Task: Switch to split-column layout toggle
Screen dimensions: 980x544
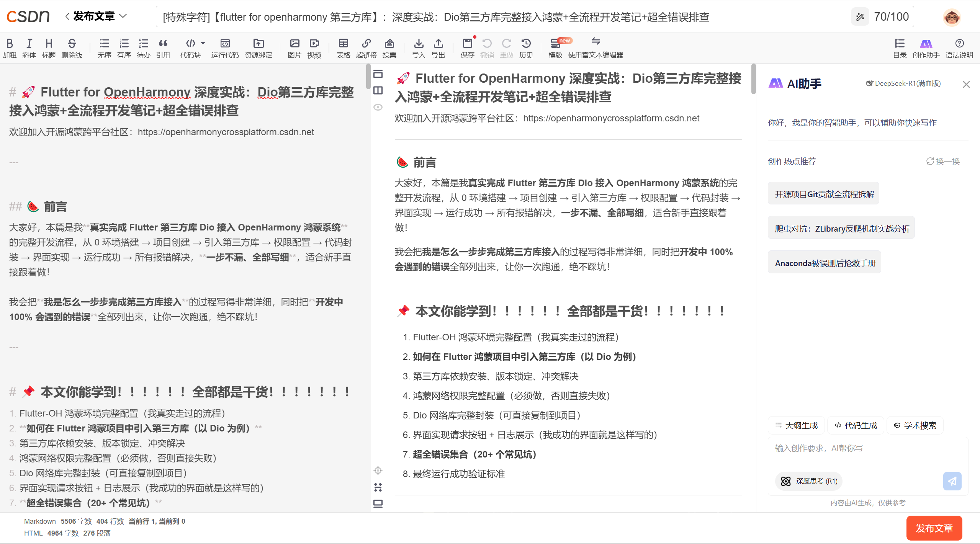Action: coord(378,90)
